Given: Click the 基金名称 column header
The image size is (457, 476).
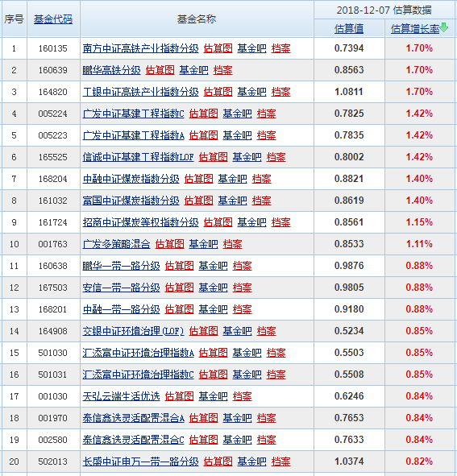Looking at the screenshot, I should click(x=197, y=19).
